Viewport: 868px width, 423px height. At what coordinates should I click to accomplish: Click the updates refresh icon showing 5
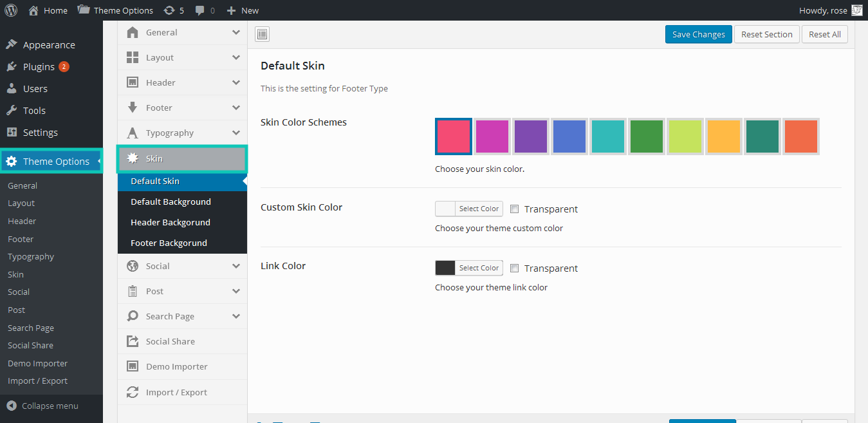[169, 10]
